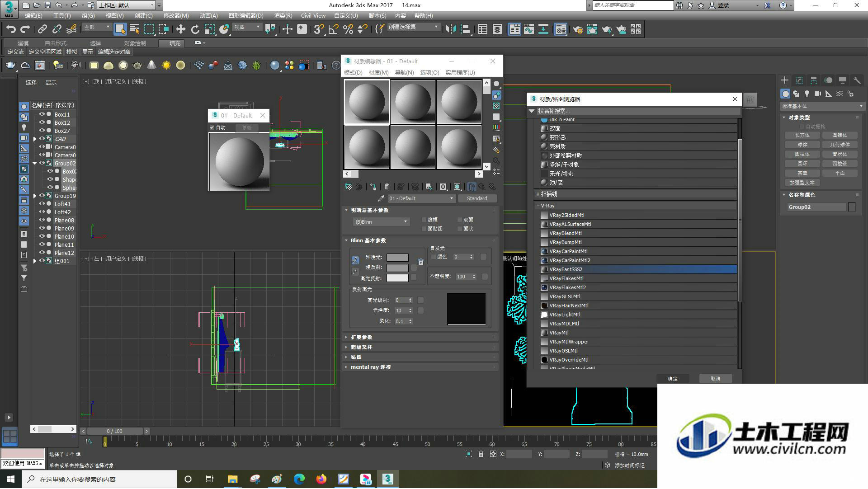Click Get Material icon in Material Editor
Viewport: 868px width, 489px height.
tap(348, 187)
